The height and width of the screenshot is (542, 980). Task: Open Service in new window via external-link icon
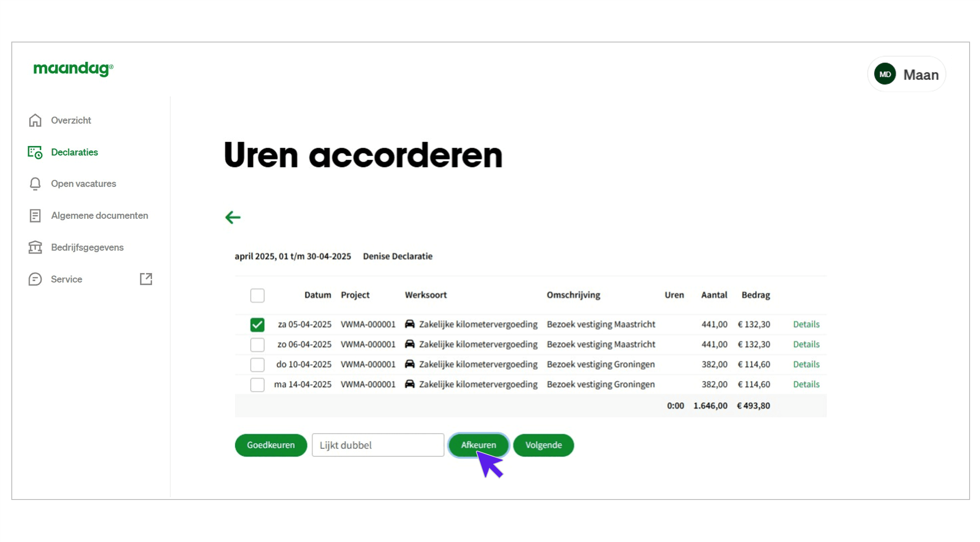click(146, 279)
